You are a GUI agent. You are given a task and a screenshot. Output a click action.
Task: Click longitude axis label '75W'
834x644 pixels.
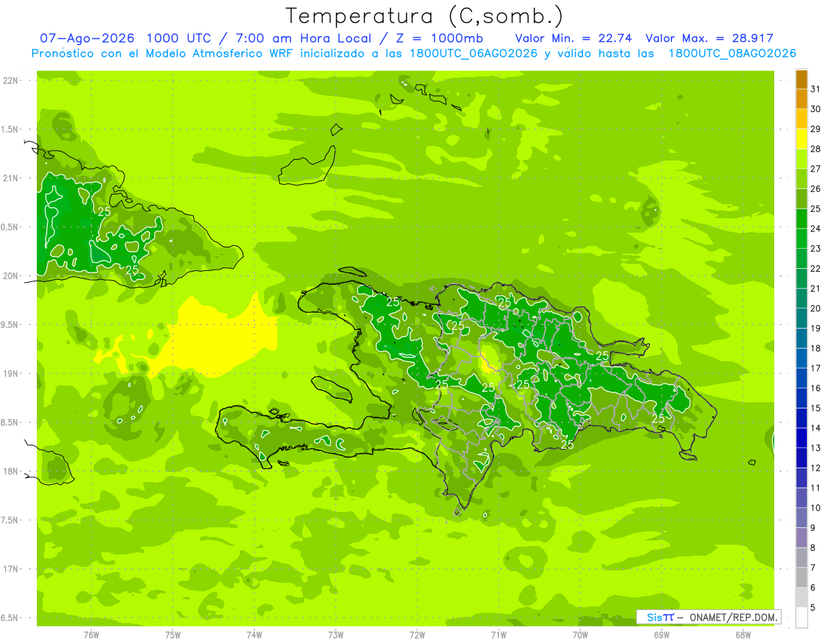point(172,634)
